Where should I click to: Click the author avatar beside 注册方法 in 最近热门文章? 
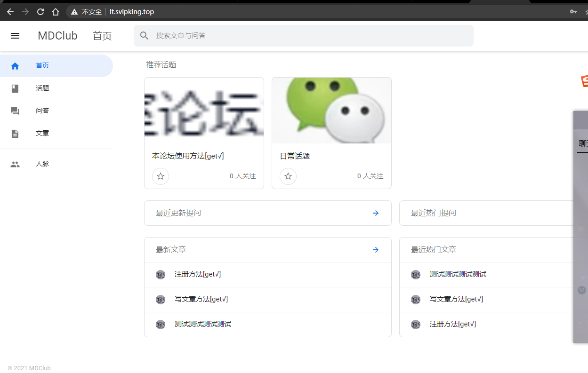(x=416, y=325)
